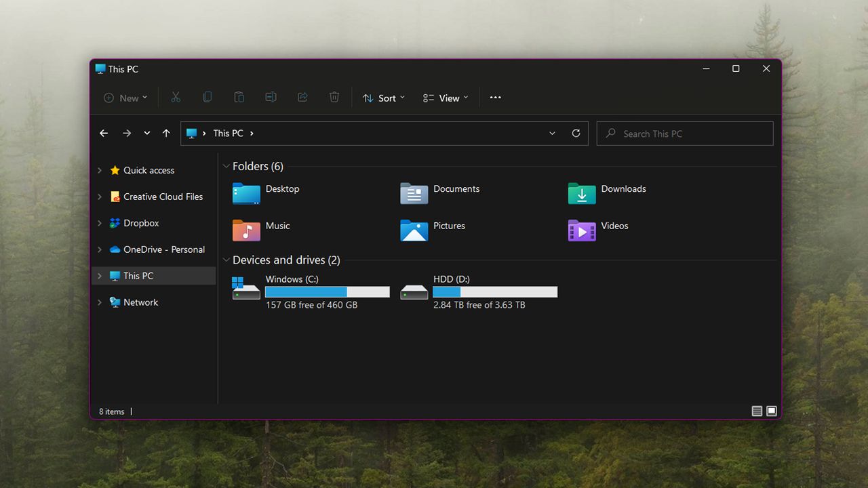This screenshot has width=868, height=488.
Task: Open recent locations dropdown arrow
Action: point(147,134)
